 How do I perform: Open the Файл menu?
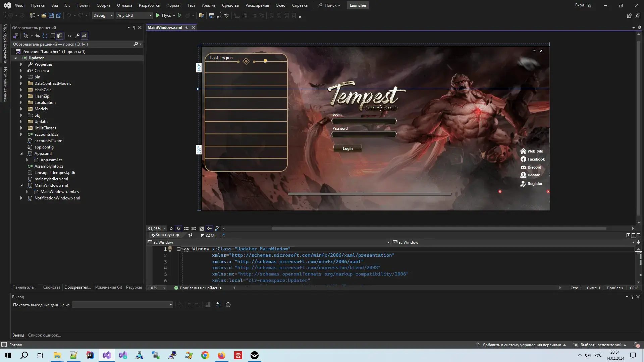pos(19,5)
